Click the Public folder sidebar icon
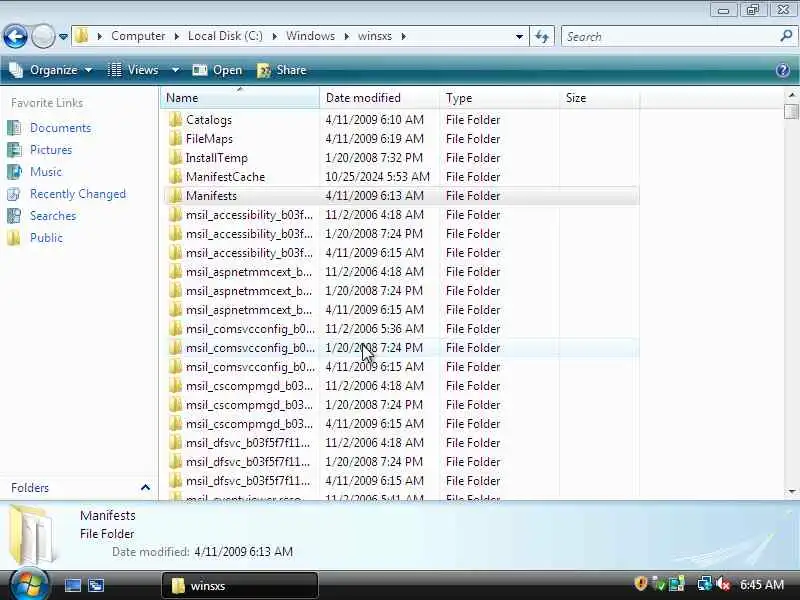This screenshot has width=800, height=600. [14, 238]
